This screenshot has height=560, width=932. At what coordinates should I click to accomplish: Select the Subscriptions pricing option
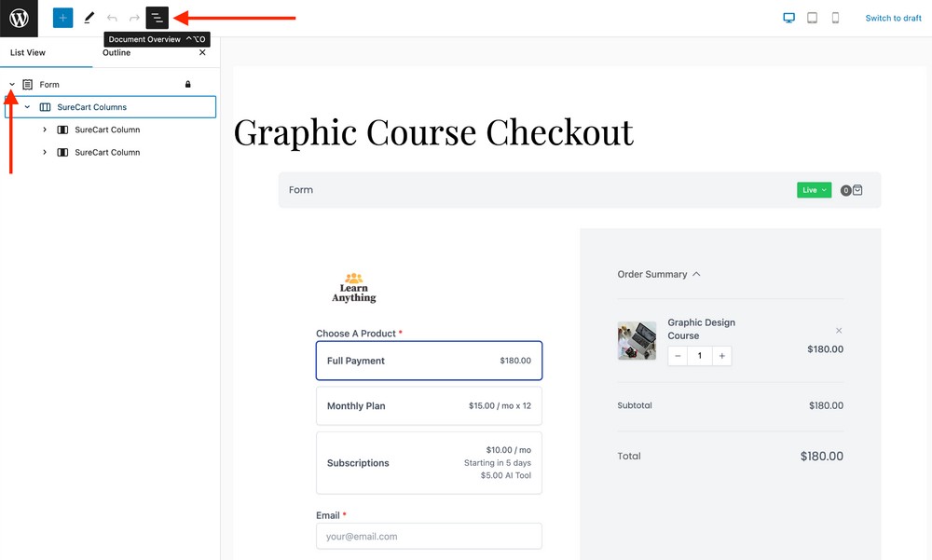coord(429,463)
